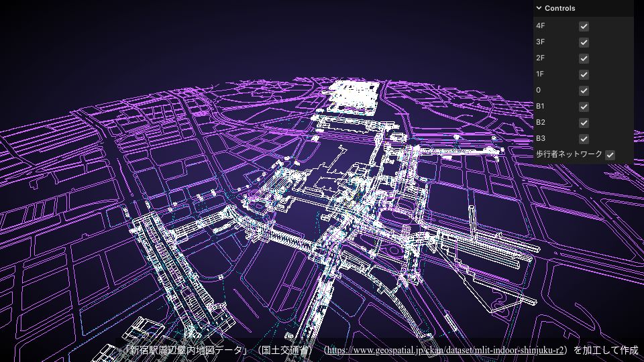Disable the 2F floor layer
The width and height of the screenshot is (644, 362).
click(584, 58)
